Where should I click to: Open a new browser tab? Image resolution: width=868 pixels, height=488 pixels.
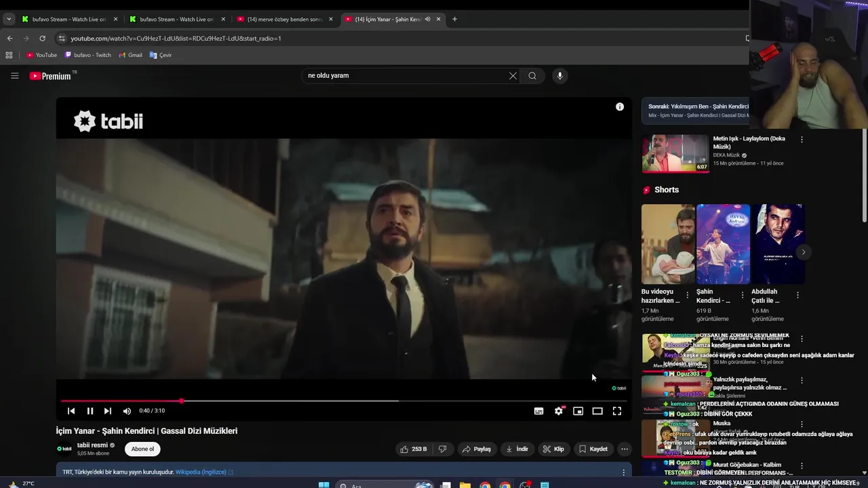tap(454, 19)
